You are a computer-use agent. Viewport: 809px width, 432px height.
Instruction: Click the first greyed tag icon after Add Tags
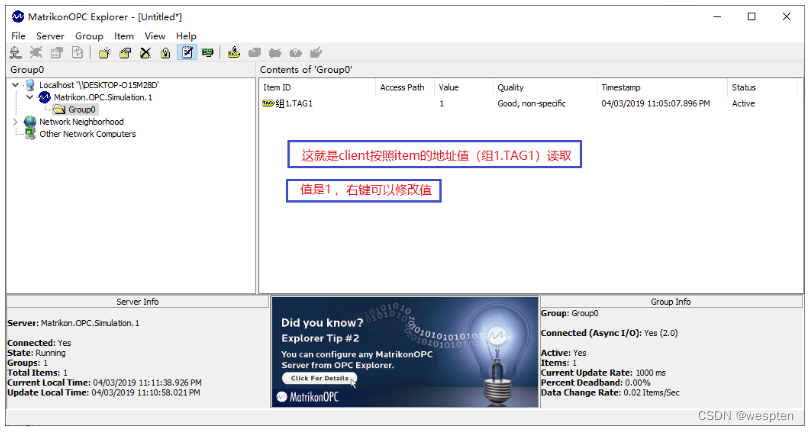pos(254,52)
